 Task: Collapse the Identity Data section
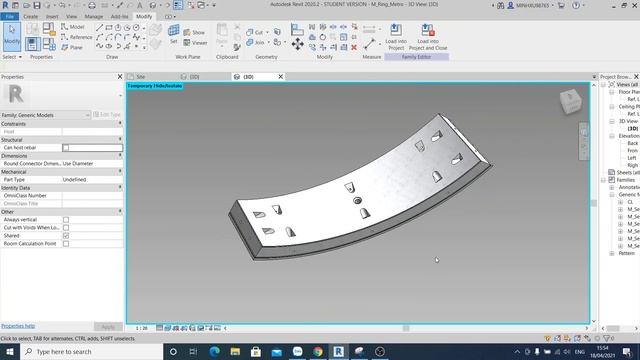tap(120, 187)
